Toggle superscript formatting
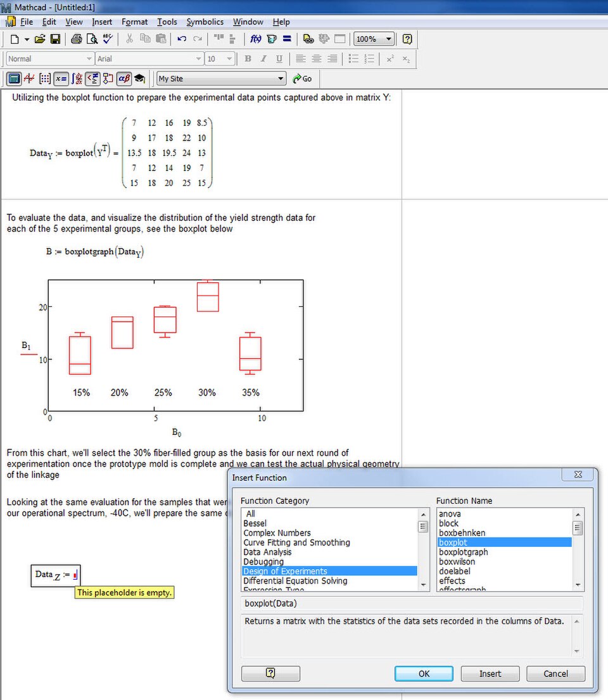This screenshot has width=608, height=700. (390, 59)
